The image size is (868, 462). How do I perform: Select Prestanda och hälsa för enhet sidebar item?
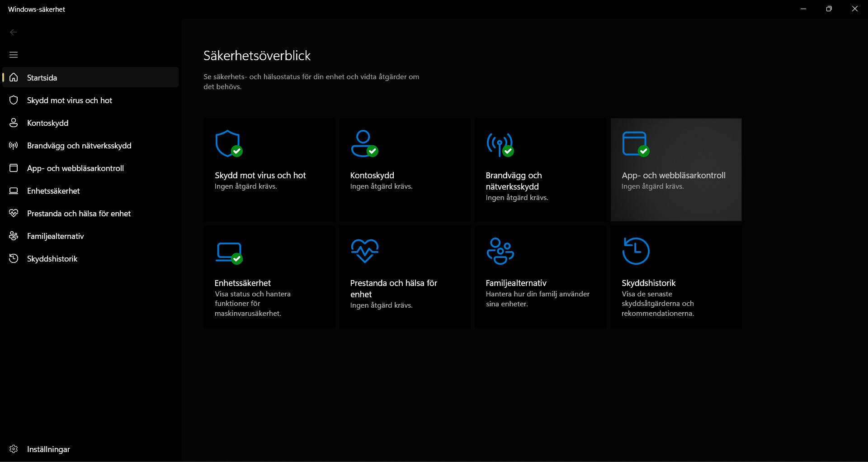tap(79, 213)
